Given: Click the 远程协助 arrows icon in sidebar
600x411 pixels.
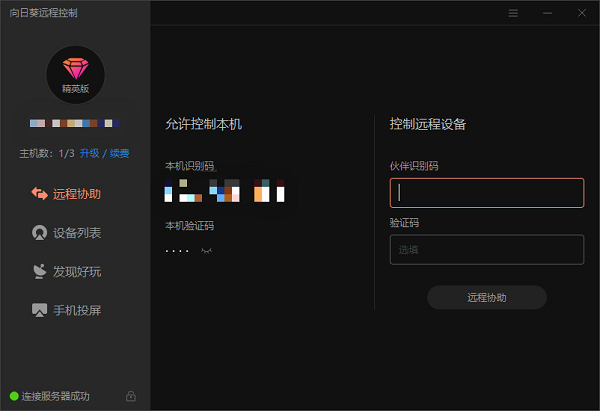Looking at the screenshot, I should point(40,194).
